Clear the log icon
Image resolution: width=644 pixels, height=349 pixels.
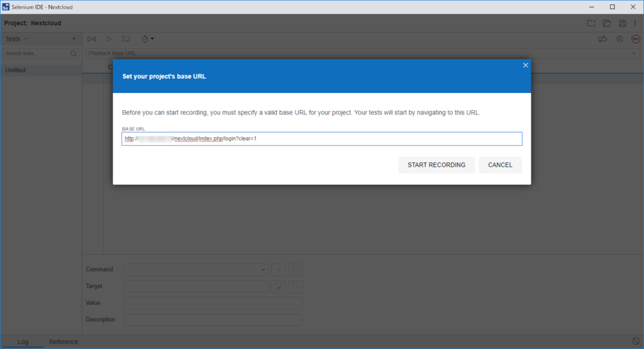click(x=636, y=341)
